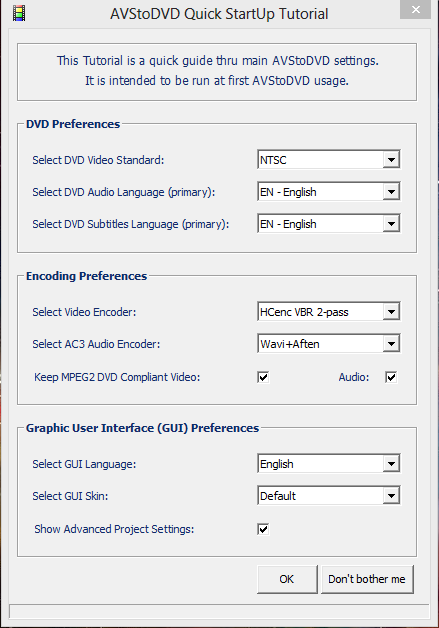Click the 'Select GUI Language:' label

point(84,464)
